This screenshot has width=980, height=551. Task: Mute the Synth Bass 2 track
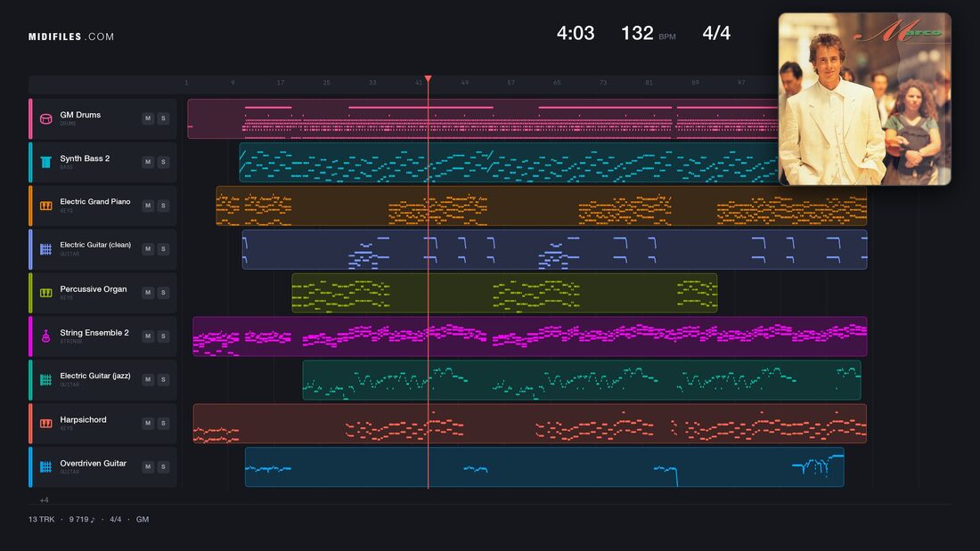148,162
